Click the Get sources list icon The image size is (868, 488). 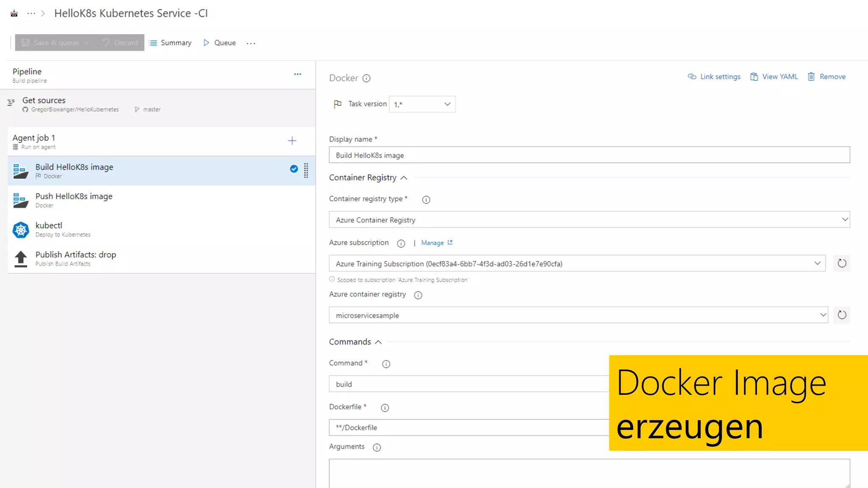(11, 102)
